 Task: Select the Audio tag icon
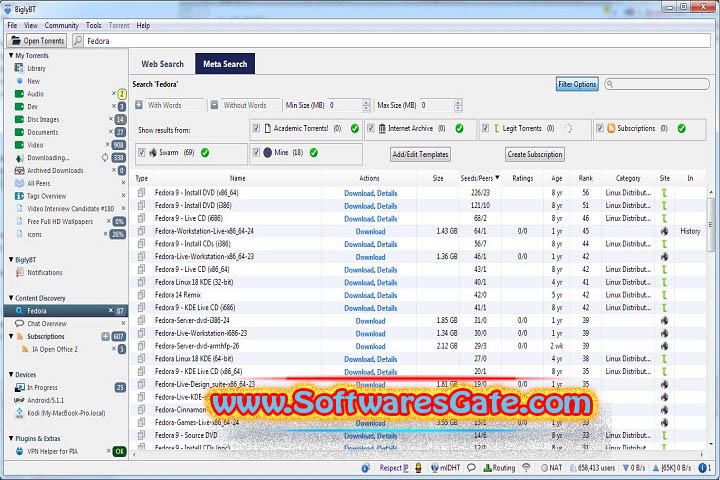[19, 94]
